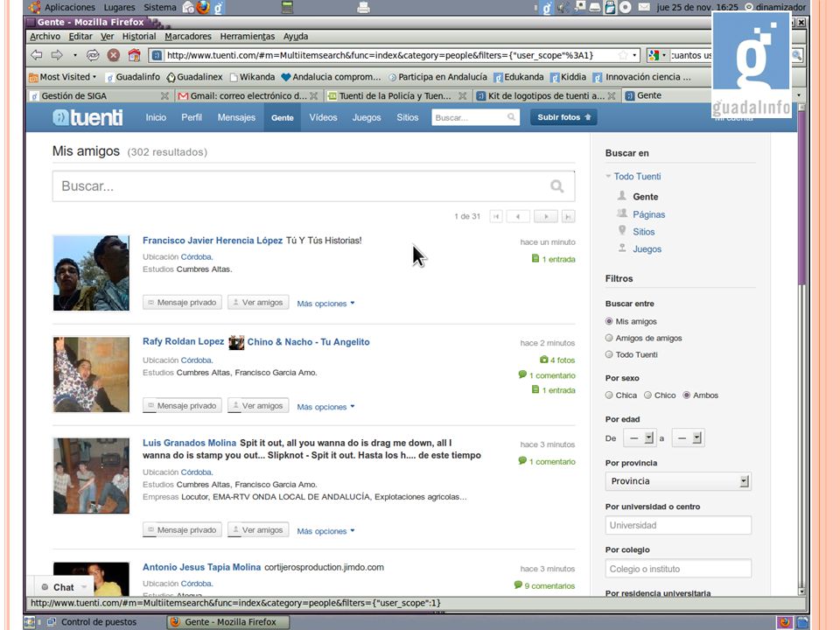Image resolution: width=840 pixels, height=630 pixels.
Task: Open Luis Granados Molina's profile link
Action: 189,443
